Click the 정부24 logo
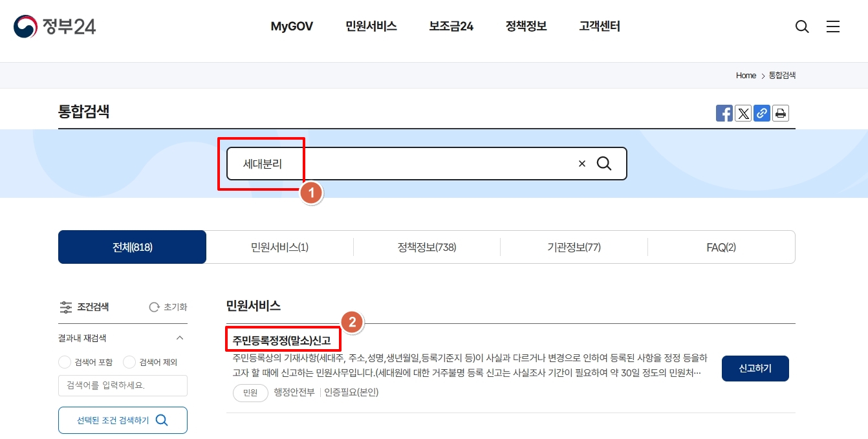The width and height of the screenshot is (868, 439). pos(56,27)
